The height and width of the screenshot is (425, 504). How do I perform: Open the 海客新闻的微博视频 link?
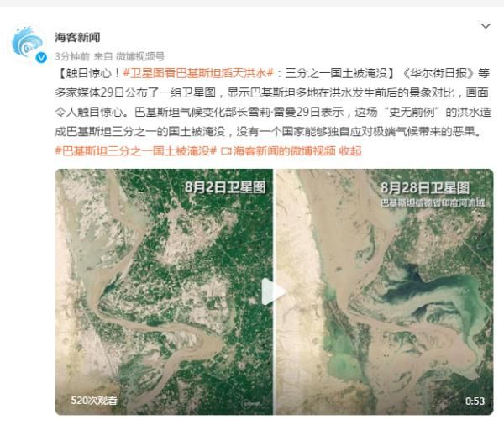(x=284, y=150)
